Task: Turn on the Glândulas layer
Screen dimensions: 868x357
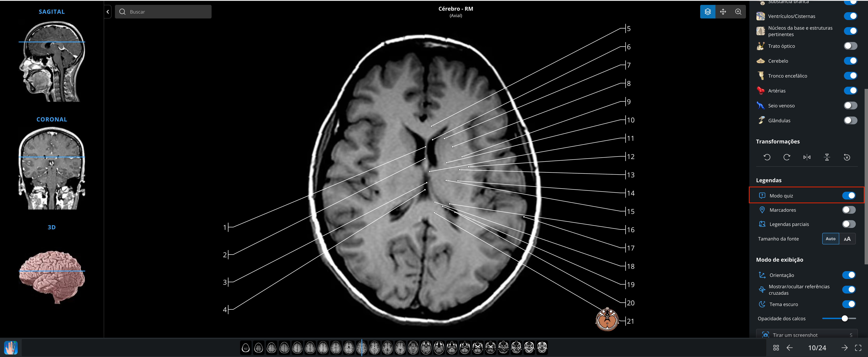Action: [x=851, y=120]
